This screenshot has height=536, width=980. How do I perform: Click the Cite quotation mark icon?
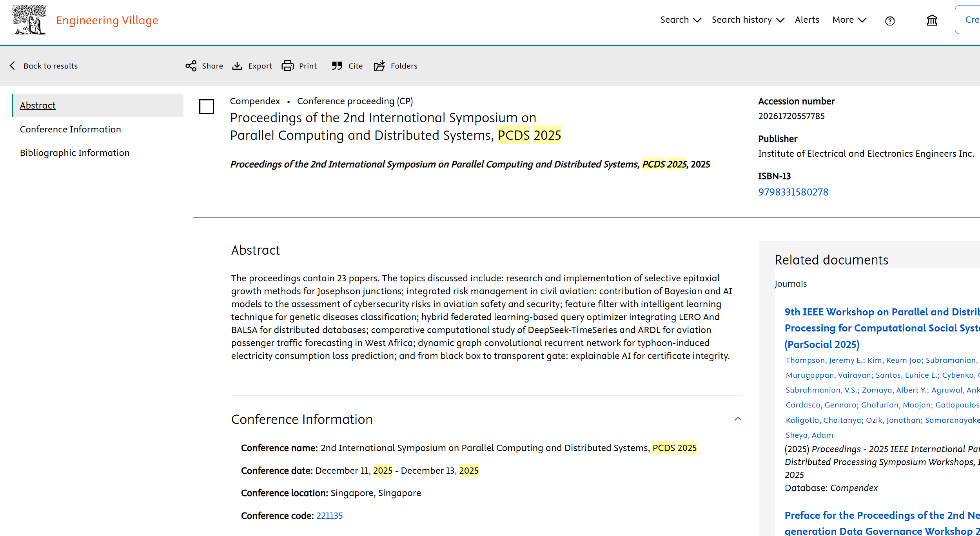pyautogui.click(x=337, y=66)
